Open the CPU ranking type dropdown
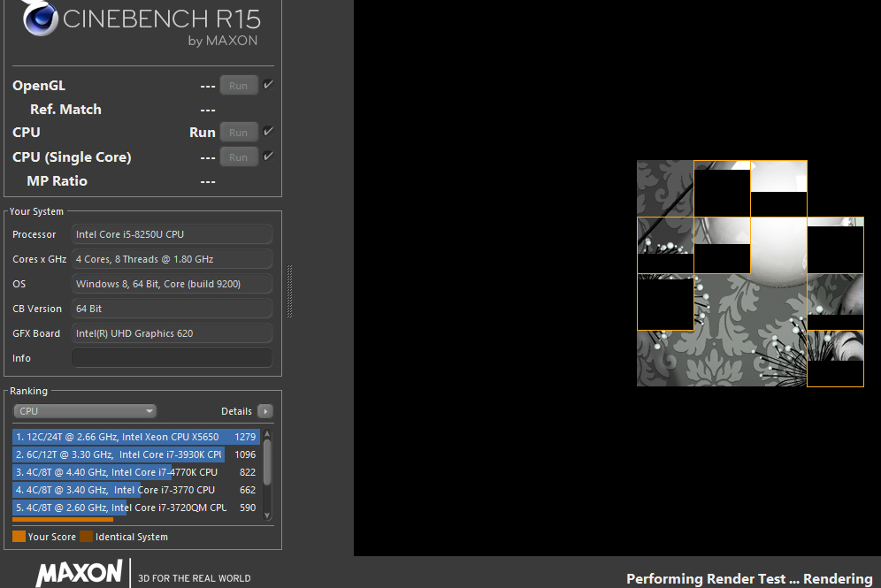The image size is (881, 588). pyautogui.click(x=85, y=411)
